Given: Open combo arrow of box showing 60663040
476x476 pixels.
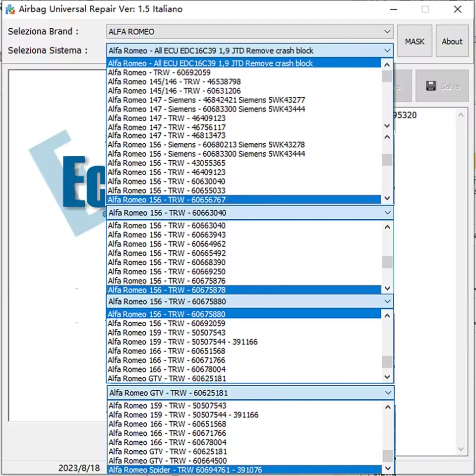Looking at the screenshot, I should 388,213.
